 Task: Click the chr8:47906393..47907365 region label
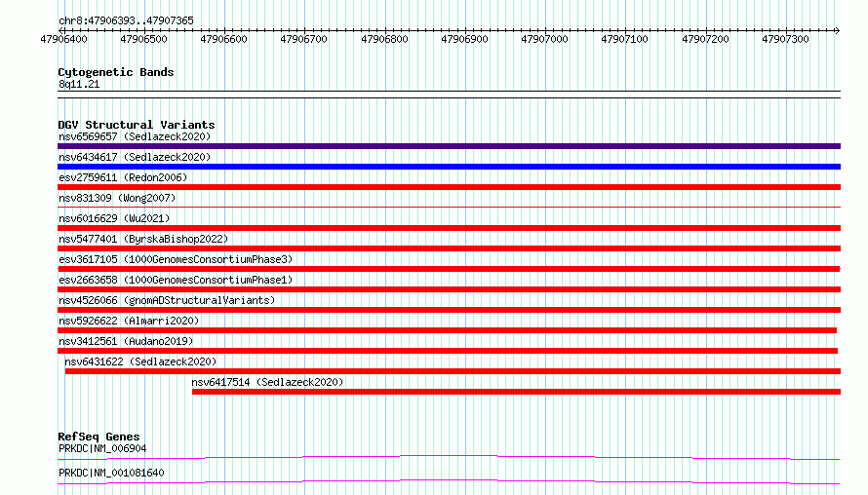[126, 20]
